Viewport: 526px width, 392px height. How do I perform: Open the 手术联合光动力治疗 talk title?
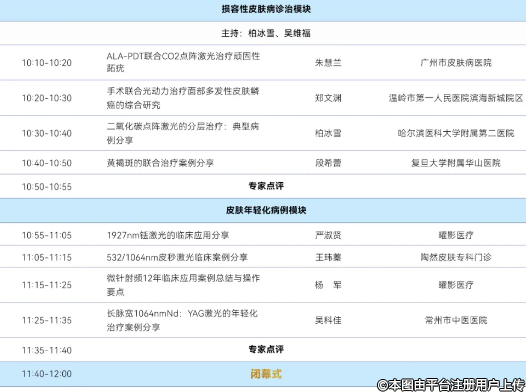tap(183, 98)
